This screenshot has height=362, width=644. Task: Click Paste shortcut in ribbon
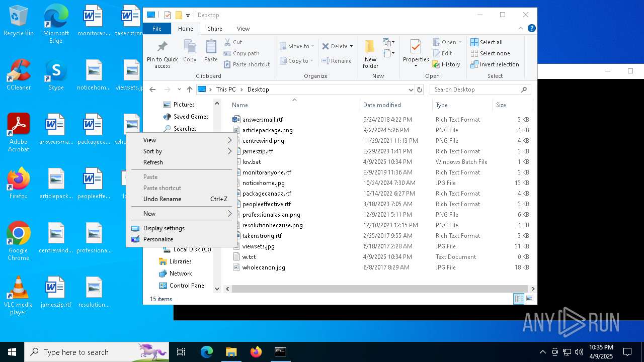point(247,64)
